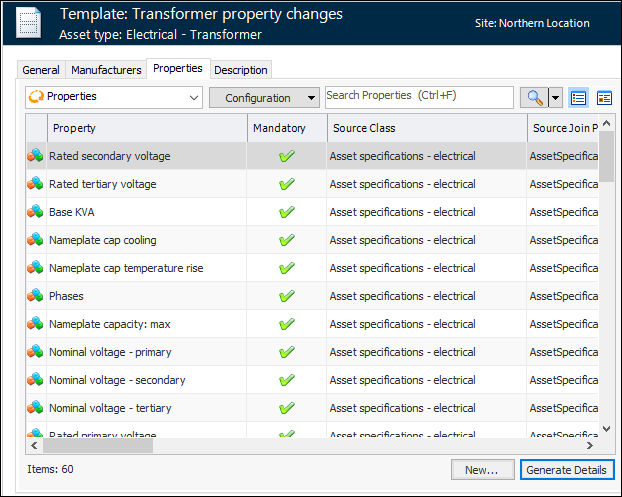Expand the Configuration dropdown button
Viewport: 622px width, 497px height.
pyautogui.click(x=264, y=98)
